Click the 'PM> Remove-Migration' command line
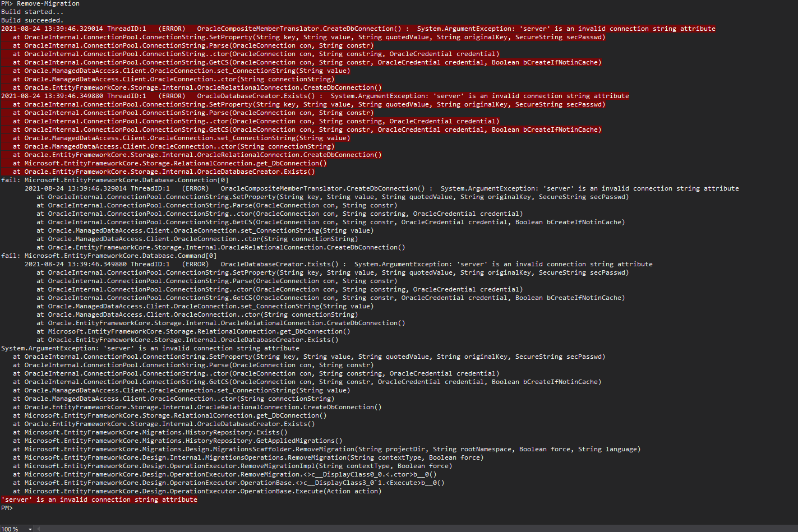This screenshot has height=532, width=798. pyautogui.click(x=40, y=3)
